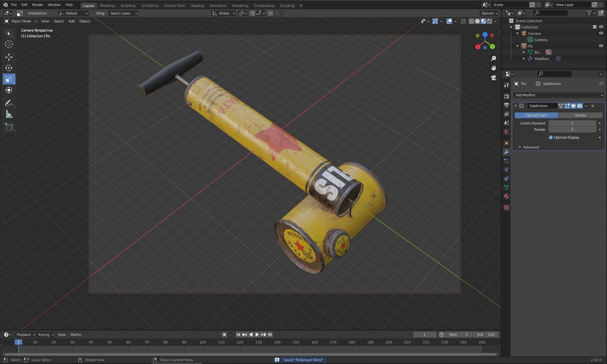Open the Texture properties tab
607x364 pixels.
tap(507, 208)
